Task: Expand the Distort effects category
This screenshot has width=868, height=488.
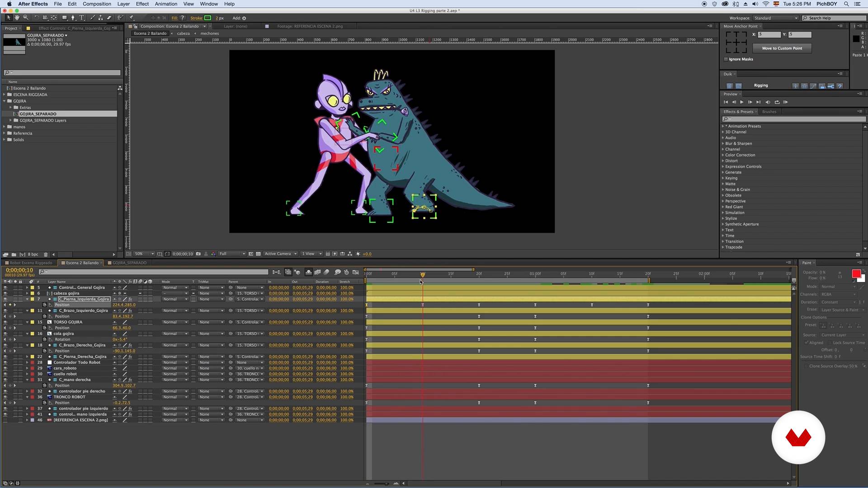Action: click(x=723, y=161)
